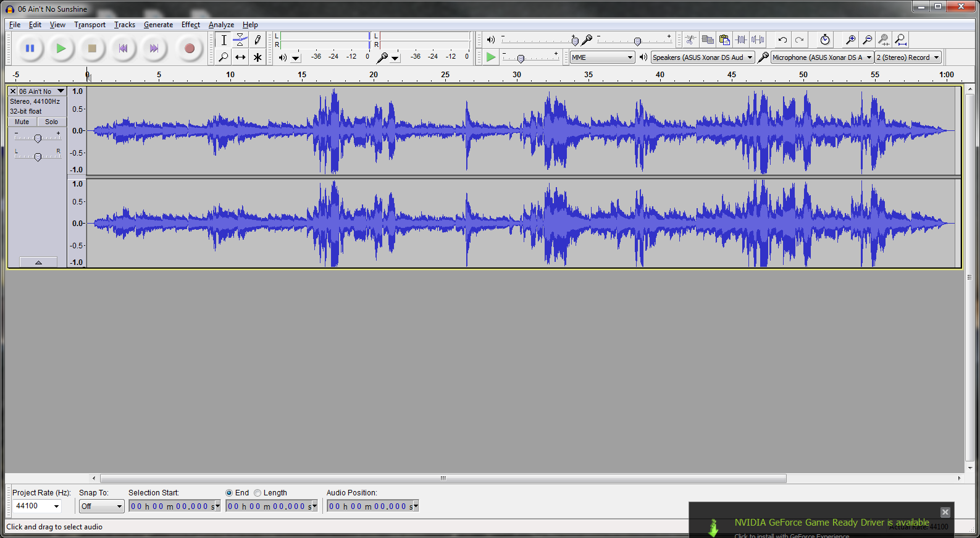Click the Play-at-speed green arrow
Viewport: 980px width, 538px height.
click(x=491, y=57)
